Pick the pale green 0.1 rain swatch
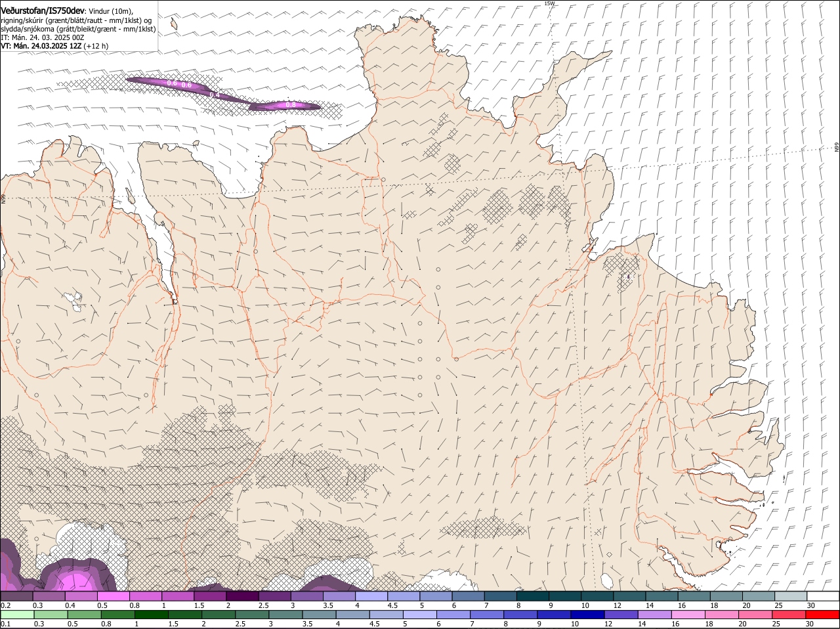840x629 pixels. pyautogui.click(x=17, y=615)
